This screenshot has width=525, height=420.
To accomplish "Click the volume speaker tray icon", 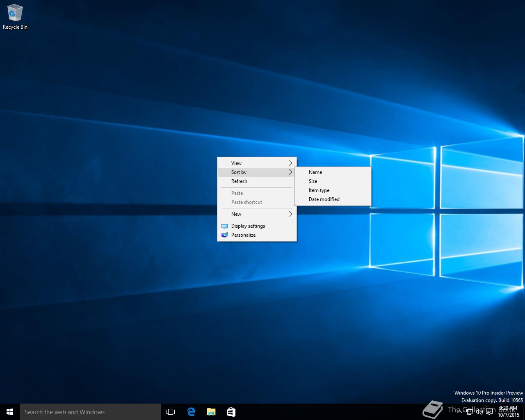I will point(479,412).
